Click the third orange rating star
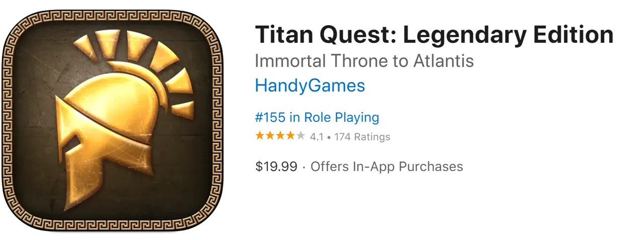The height and width of the screenshot is (240, 644). [280, 136]
